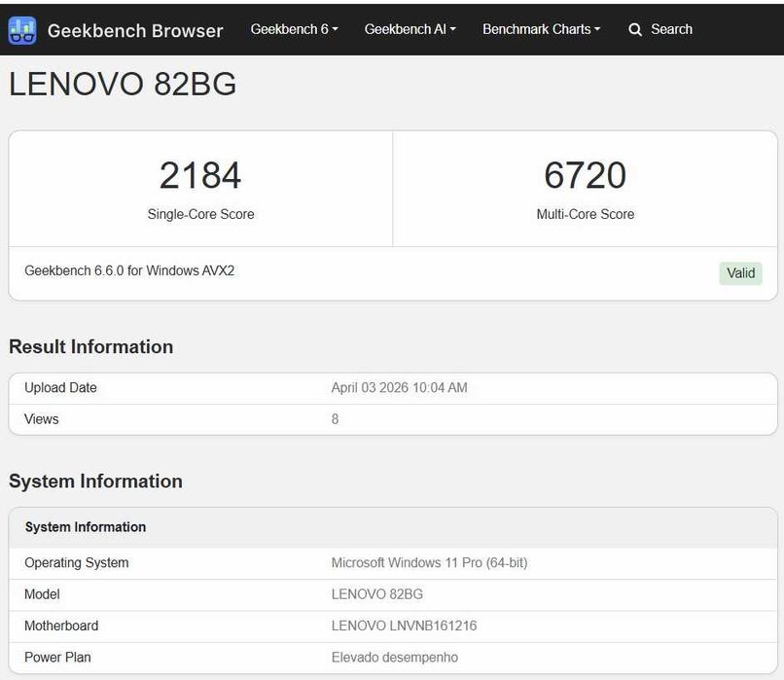Image resolution: width=784 pixels, height=680 pixels.
Task: Open the Geekbench Browser home link
Action: click(x=135, y=30)
